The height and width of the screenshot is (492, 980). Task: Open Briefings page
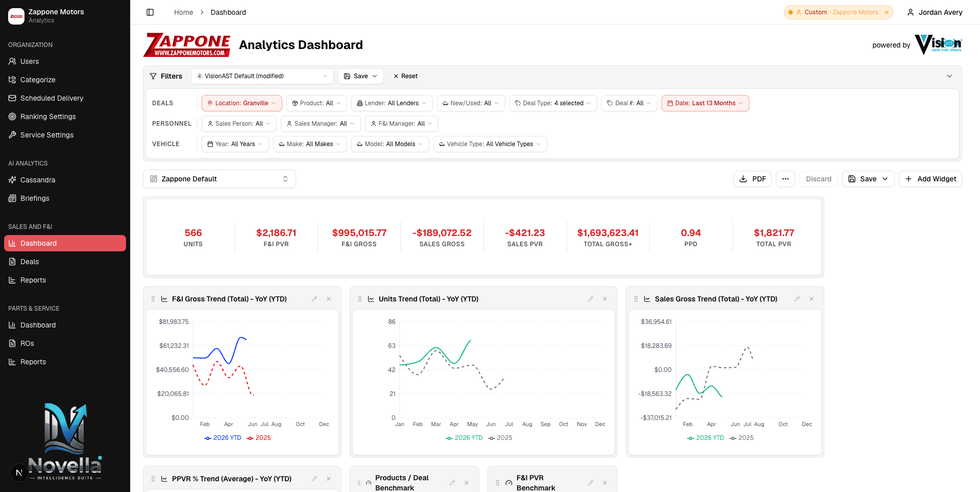[65, 198]
